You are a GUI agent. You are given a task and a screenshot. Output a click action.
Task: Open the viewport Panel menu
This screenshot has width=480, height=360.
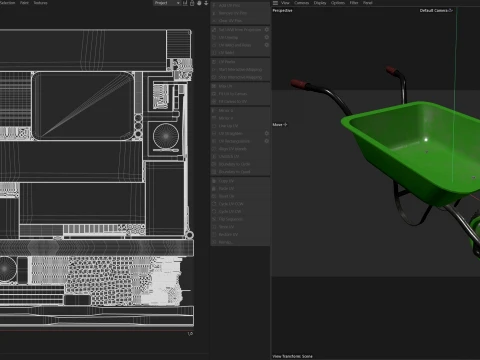click(368, 3)
